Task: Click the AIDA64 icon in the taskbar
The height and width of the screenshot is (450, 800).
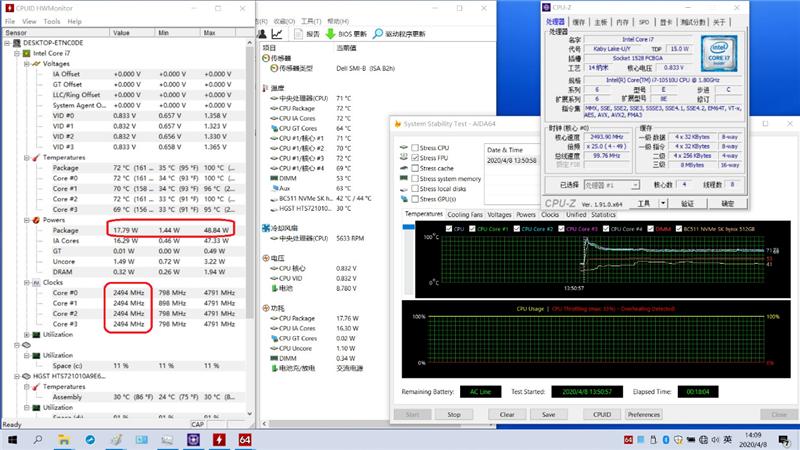Action: tap(244, 440)
